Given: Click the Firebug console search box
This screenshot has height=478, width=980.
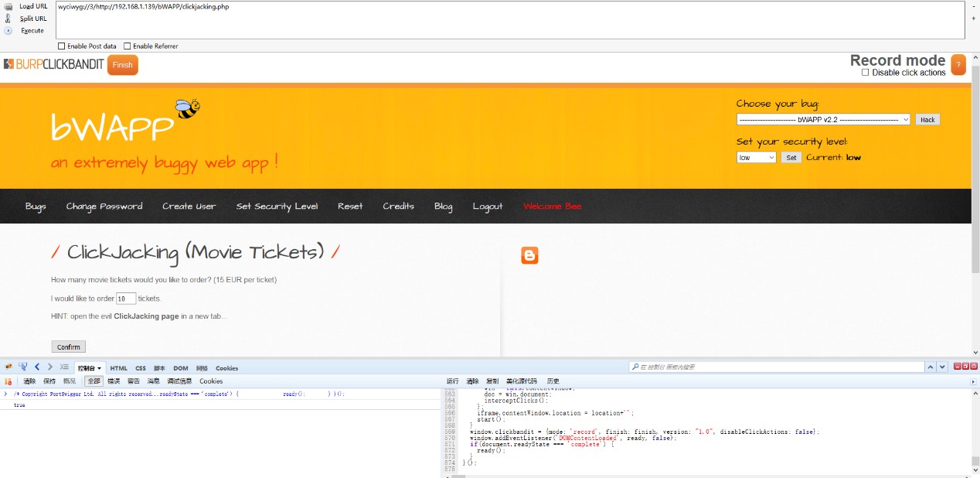Looking at the screenshot, I should click(x=777, y=367).
